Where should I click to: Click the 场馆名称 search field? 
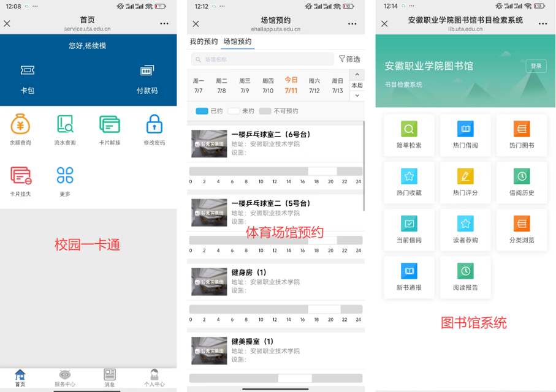(x=263, y=59)
